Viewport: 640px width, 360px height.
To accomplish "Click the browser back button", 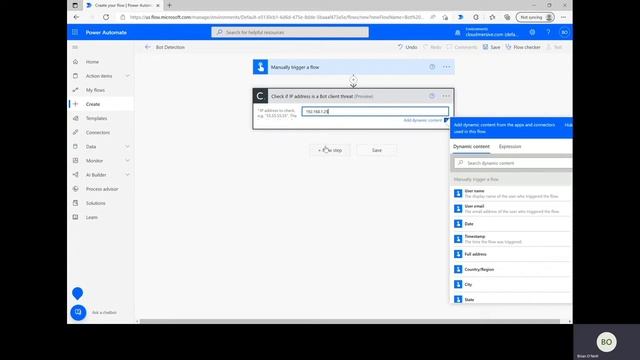I will pyautogui.click(x=76, y=17).
